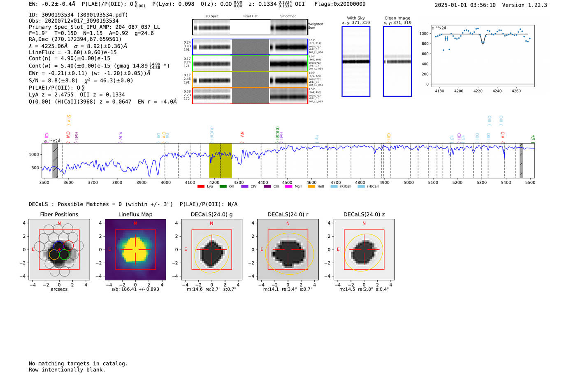Open the Lineflux Map image
Viewport: 576px width, 392px height.
(135, 250)
